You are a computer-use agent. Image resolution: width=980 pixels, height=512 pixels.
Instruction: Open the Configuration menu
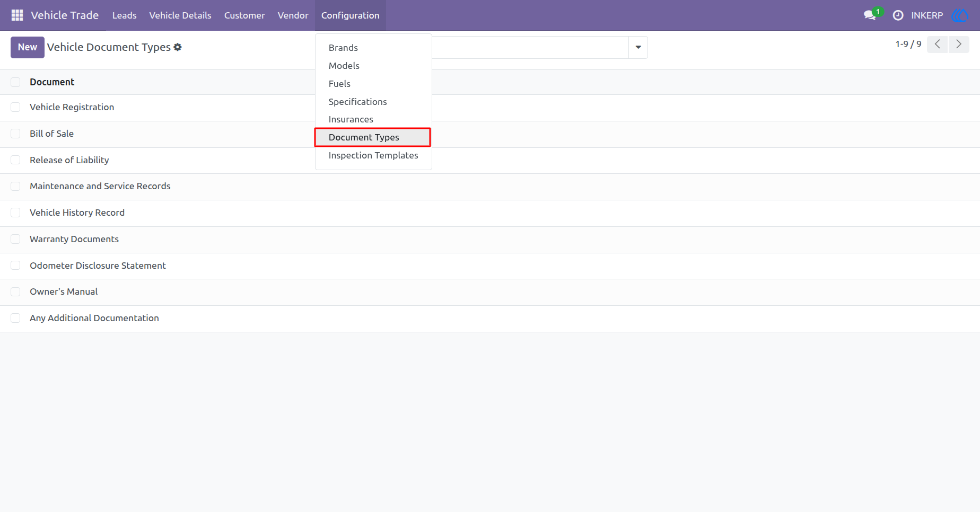pos(351,15)
